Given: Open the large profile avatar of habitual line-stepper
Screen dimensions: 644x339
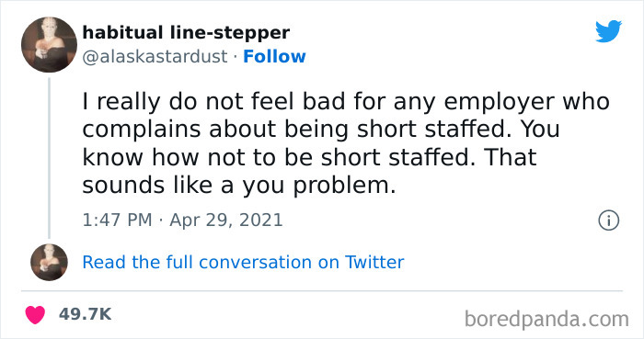Looking at the screenshot, I should pos(49,45).
